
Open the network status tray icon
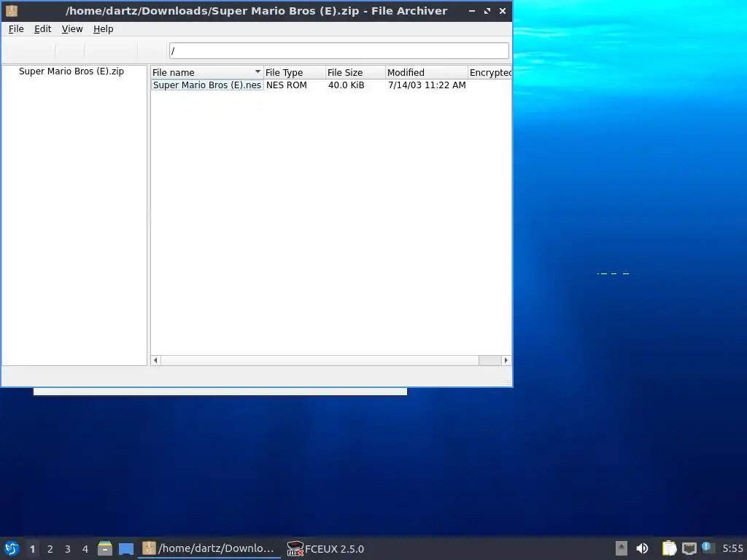pyautogui.click(x=689, y=548)
